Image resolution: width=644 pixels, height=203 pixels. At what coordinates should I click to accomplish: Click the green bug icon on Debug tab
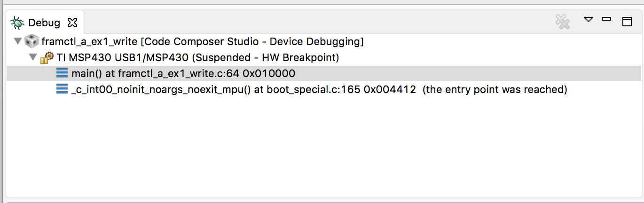[x=18, y=22]
